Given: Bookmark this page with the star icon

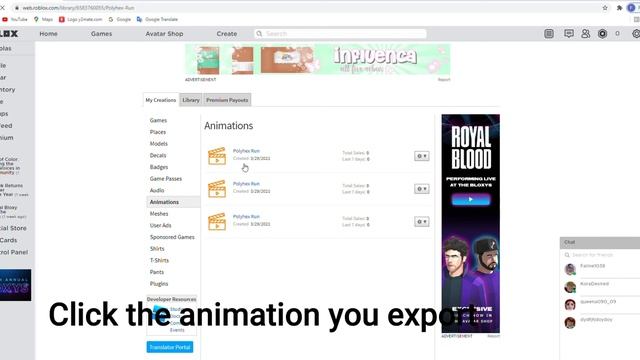Looking at the screenshot, I should coord(605,8).
